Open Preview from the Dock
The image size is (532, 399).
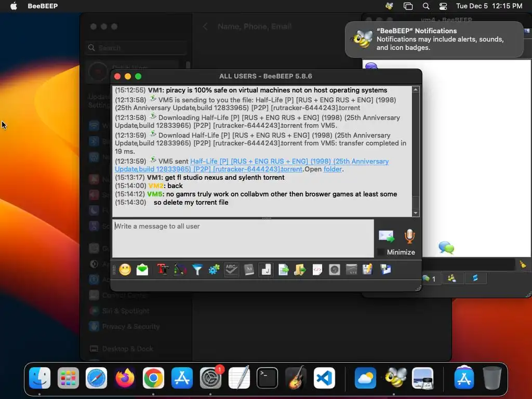coord(422,378)
